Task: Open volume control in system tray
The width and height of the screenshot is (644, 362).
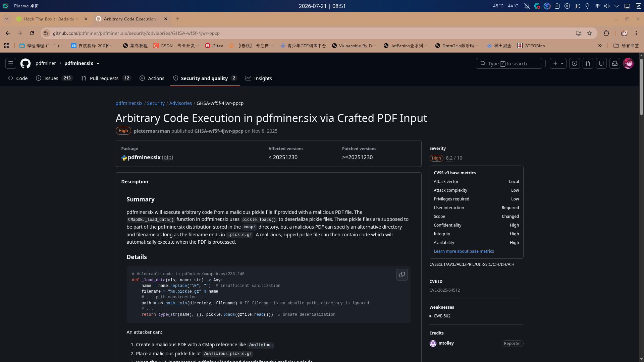Action: [x=607, y=6]
